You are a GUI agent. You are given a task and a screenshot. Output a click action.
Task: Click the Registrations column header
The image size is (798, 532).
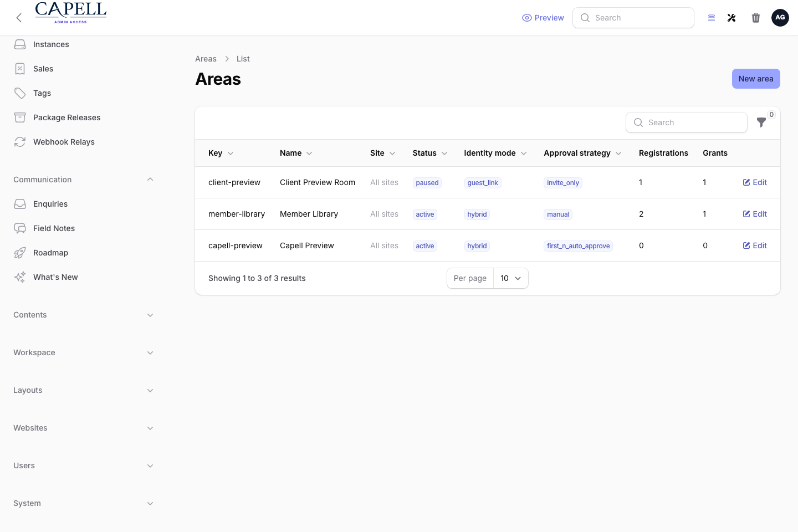click(663, 153)
